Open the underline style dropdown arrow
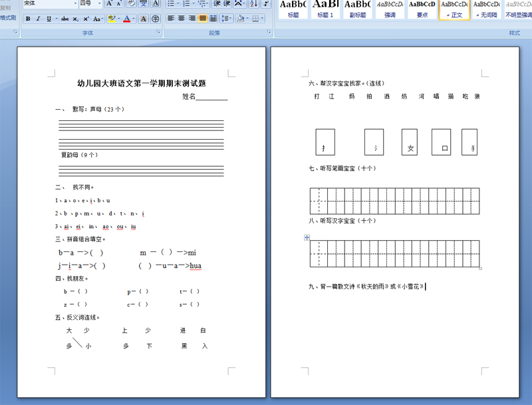 (57, 19)
